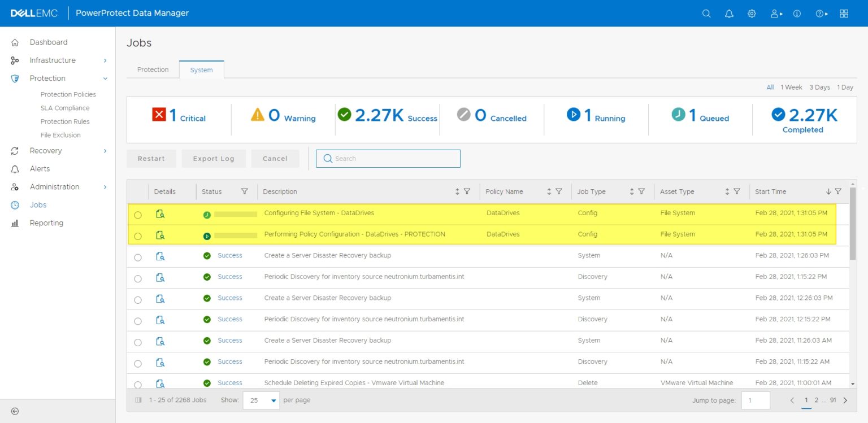Open Reporting in the left sidebar

pos(46,223)
